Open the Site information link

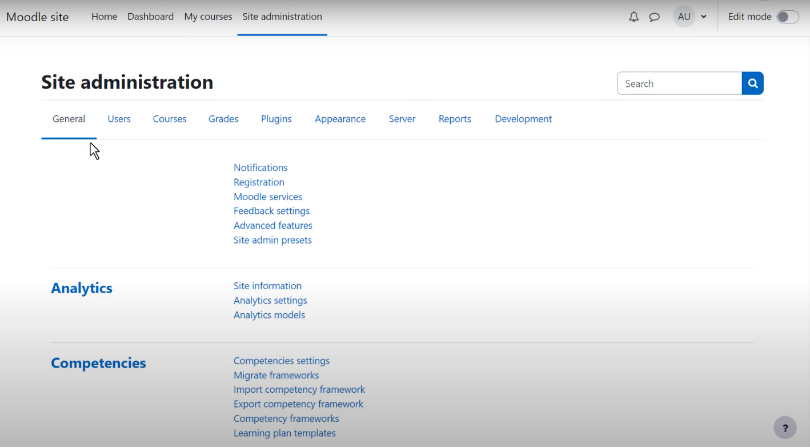pos(267,286)
